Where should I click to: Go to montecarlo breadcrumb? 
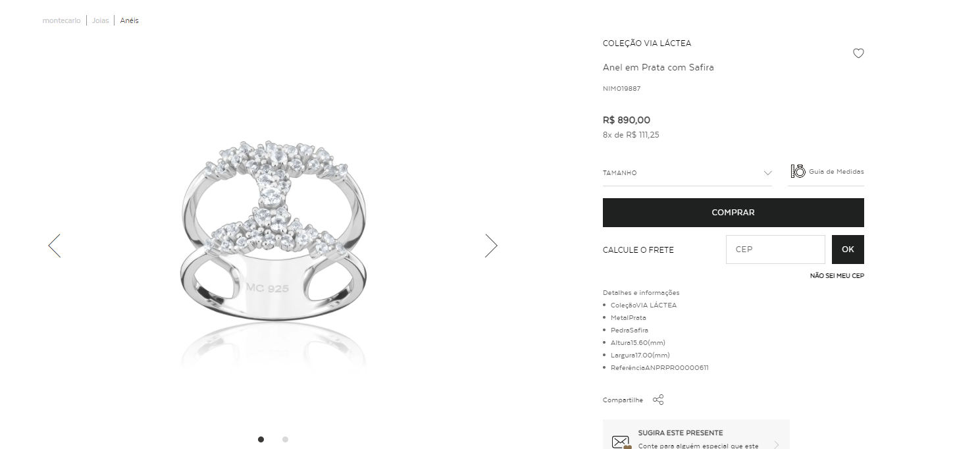61,20
